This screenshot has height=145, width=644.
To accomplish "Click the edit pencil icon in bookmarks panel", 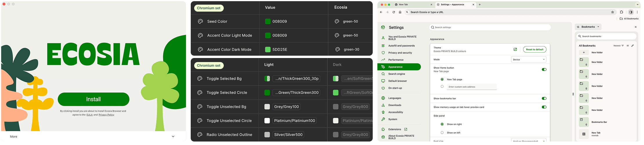I will 633,46.
